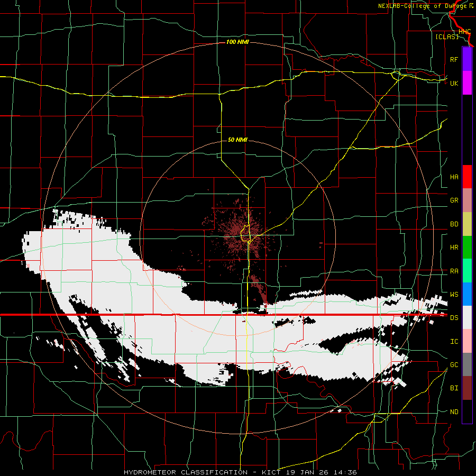This screenshot has height=476, width=476.
Task: Click the ND legend label
Action: [x=454, y=412]
